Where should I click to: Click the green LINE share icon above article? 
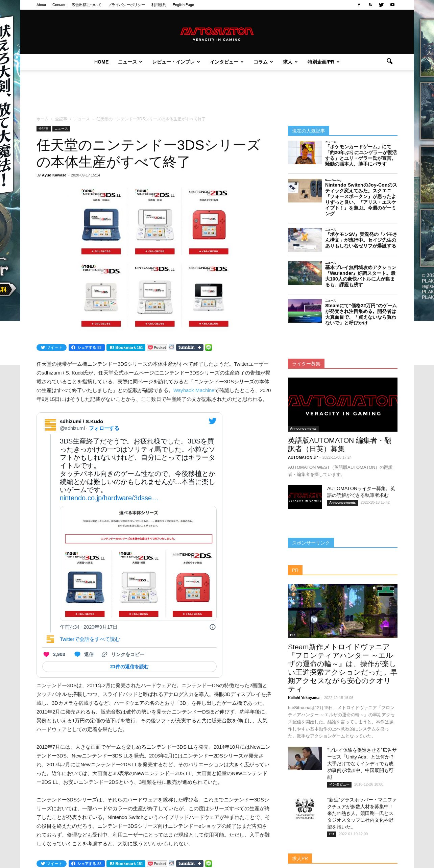[x=209, y=347]
